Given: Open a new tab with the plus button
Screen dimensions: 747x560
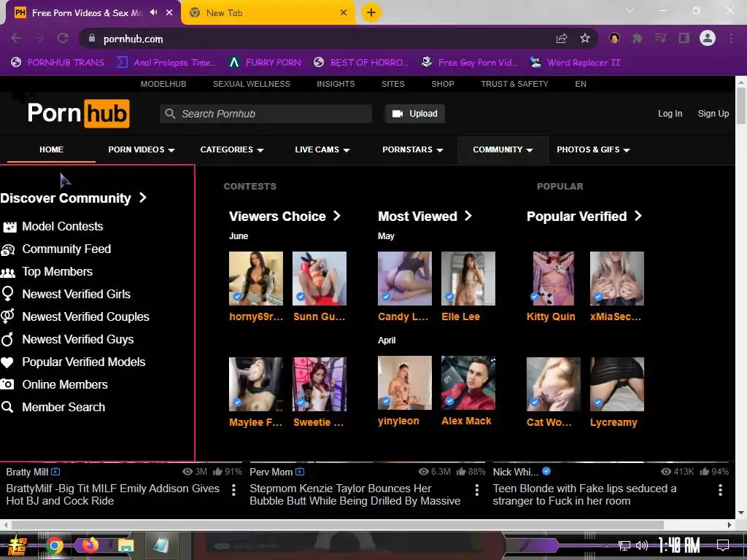Looking at the screenshot, I should (371, 12).
